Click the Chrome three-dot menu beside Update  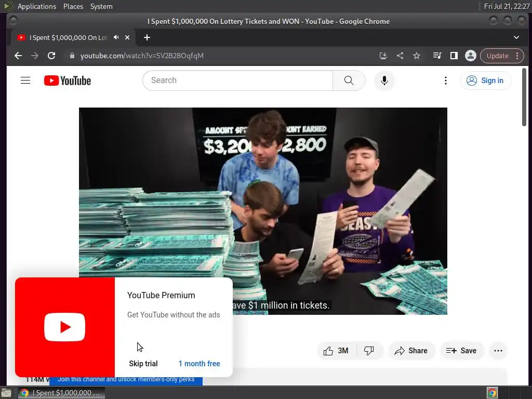pos(517,56)
